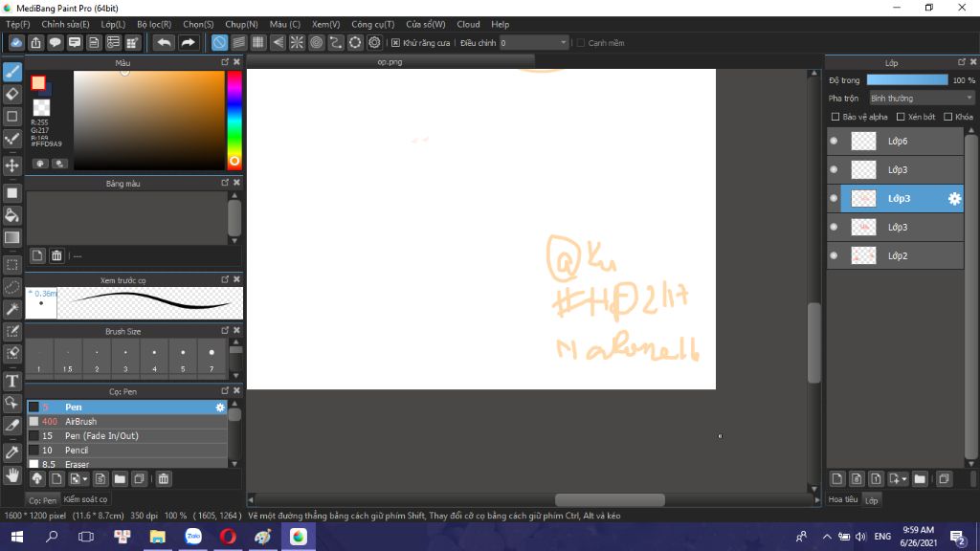980x551 pixels.
Task: Undock the Brush Size panel
Action: coord(225,330)
